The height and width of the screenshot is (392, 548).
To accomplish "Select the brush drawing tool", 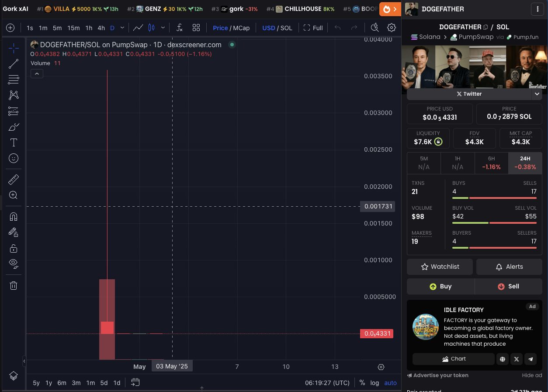I will [14, 127].
